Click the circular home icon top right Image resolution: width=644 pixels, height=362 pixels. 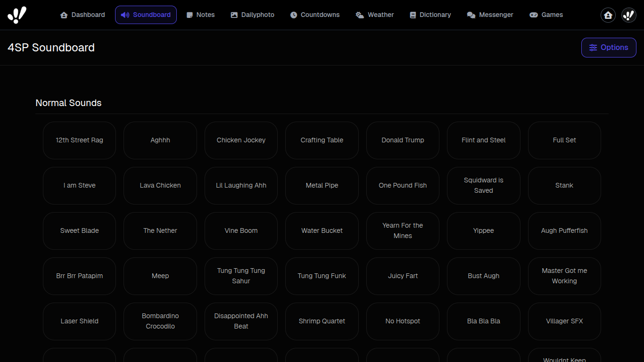[x=608, y=15]
